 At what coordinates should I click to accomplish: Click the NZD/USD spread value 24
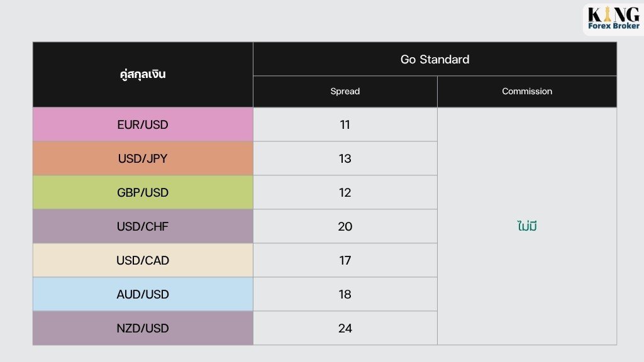(x=345, y=328)
